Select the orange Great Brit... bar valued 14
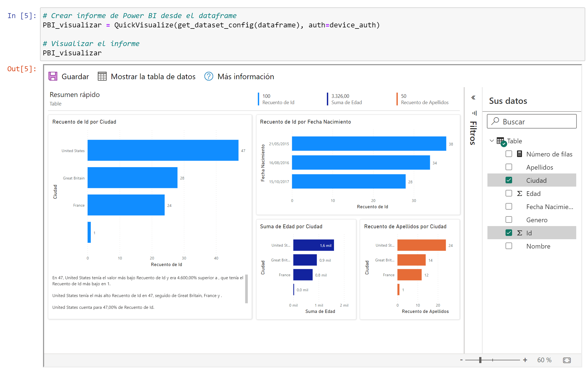The width and height of the screenshot is (588, 368). pyautogui.click(x=412, y=260)
